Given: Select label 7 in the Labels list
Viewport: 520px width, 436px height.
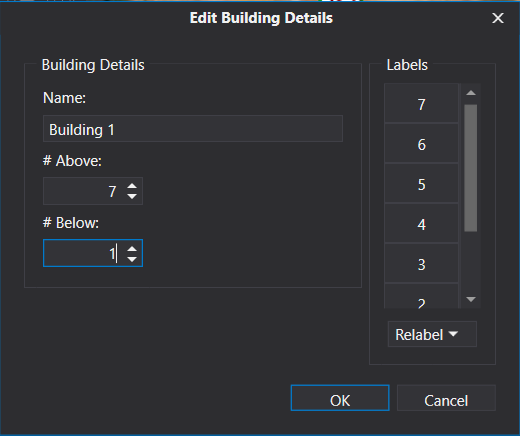Looking at the screenshot, I should coord(421,103).
